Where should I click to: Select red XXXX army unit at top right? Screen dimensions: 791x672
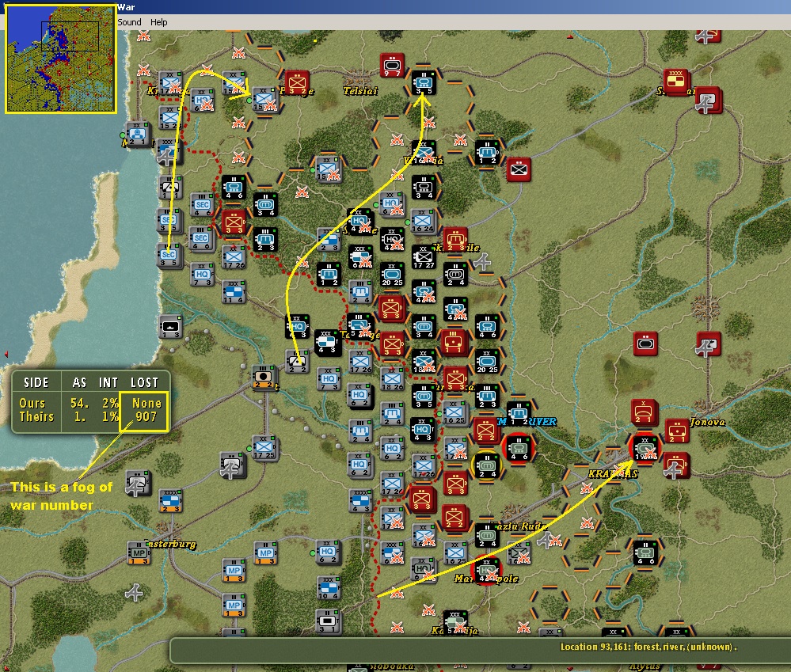click(676, 82)
